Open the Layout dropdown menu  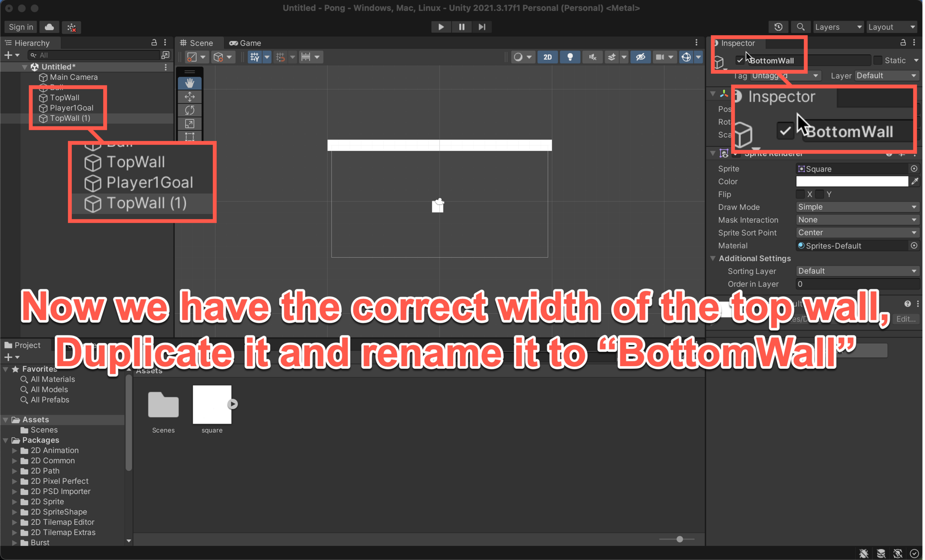click(x=891, y=27)
